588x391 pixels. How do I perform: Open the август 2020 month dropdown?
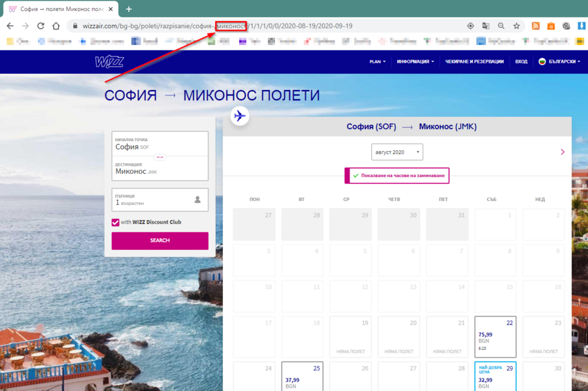click(397, 152)
